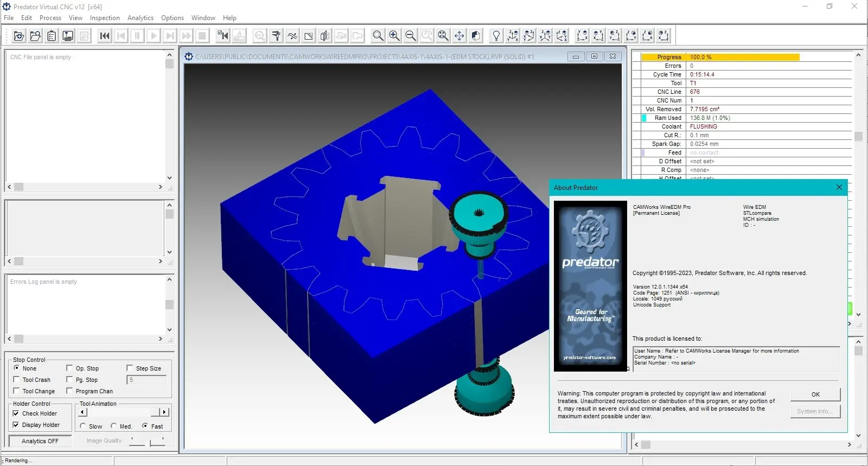
Task: Toggle the light bulb lighting icon
Action: pos(496,36)
